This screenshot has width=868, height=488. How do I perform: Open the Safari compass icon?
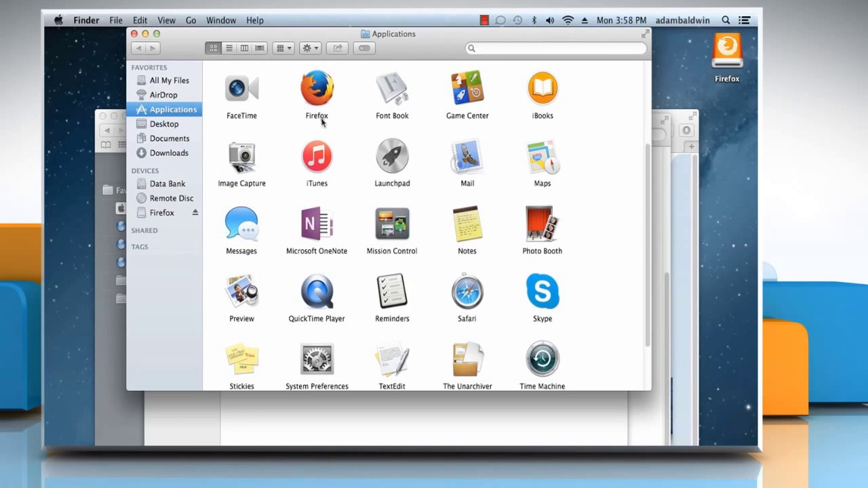467,292
